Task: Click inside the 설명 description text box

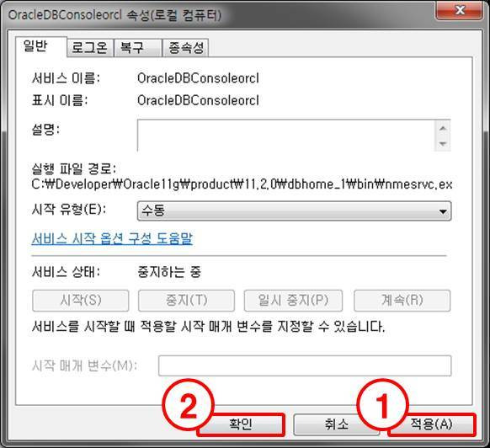Action: click(x=286, y=136)
